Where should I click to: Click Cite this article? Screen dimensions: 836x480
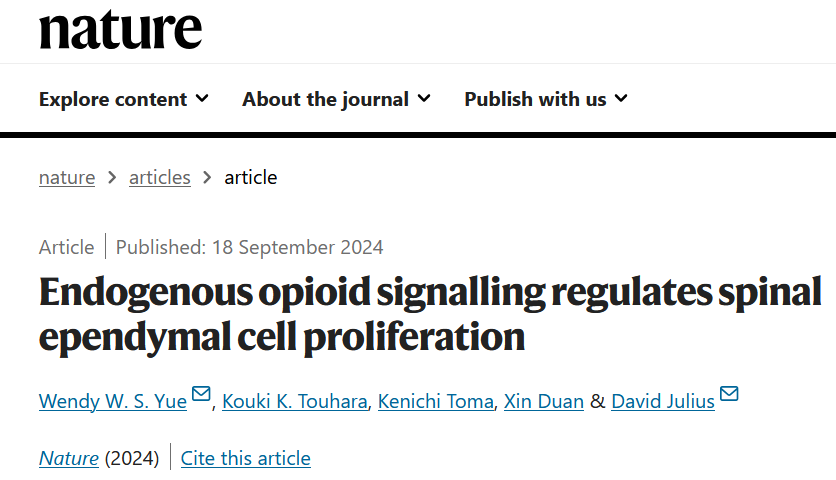tap(246, 458)
